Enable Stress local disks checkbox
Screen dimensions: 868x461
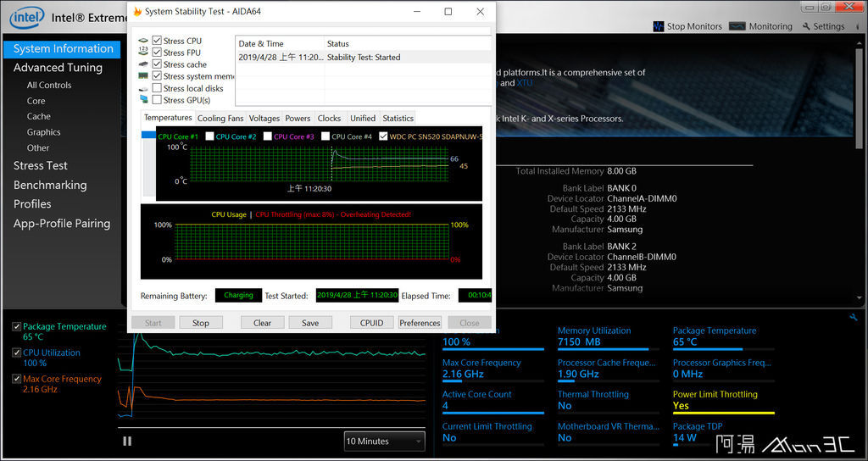[x=157, y=88]
